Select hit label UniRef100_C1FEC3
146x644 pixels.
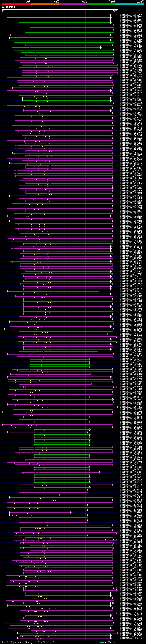131,53
